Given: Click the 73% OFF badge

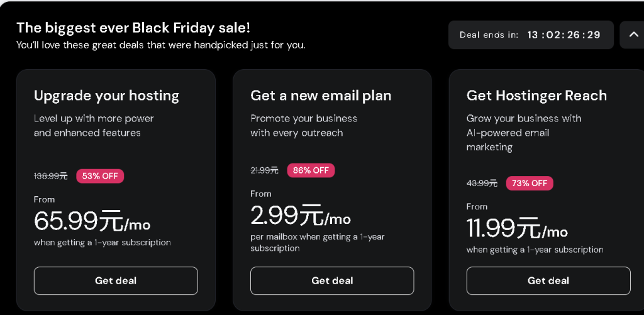Looking at the screenshot, I should [x=530, y=183].
